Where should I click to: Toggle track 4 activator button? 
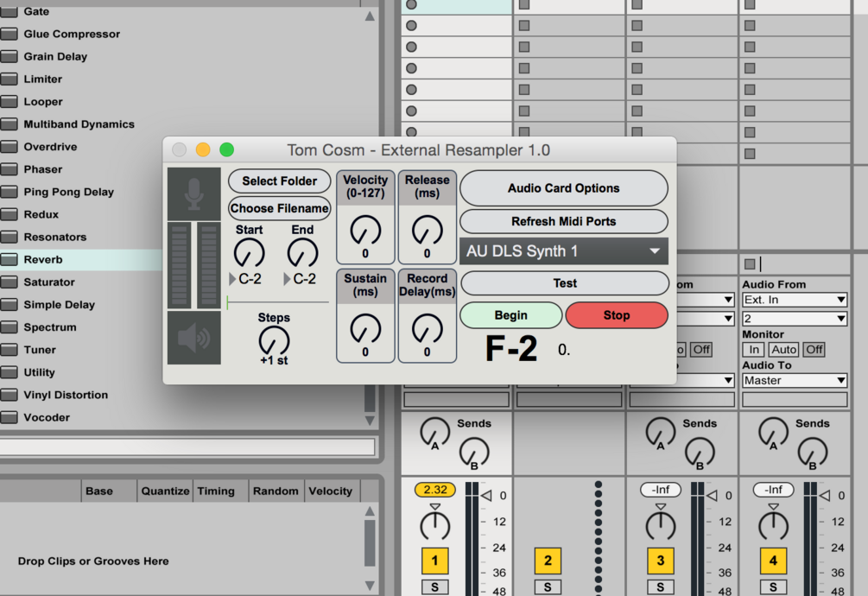pos(773,561)
